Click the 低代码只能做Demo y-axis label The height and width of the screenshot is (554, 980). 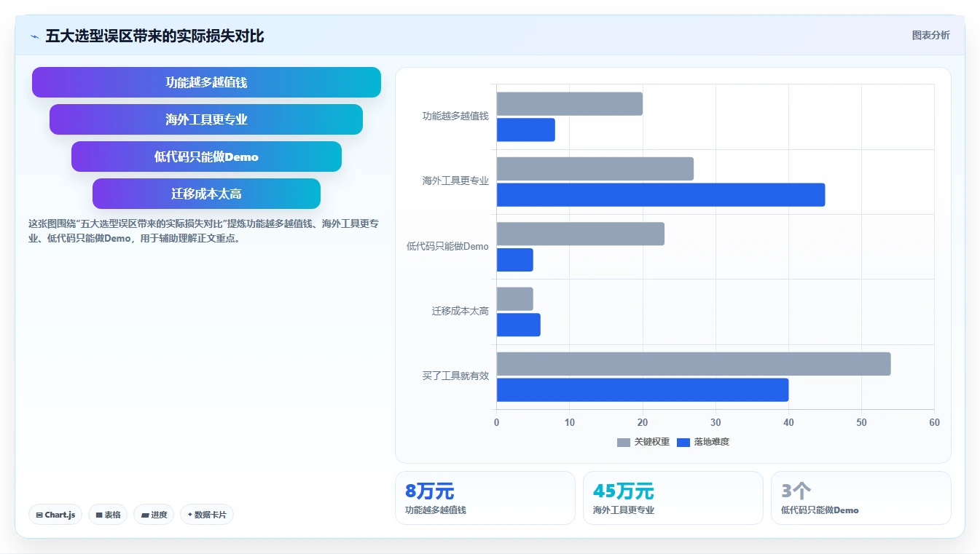click(447, 246)
